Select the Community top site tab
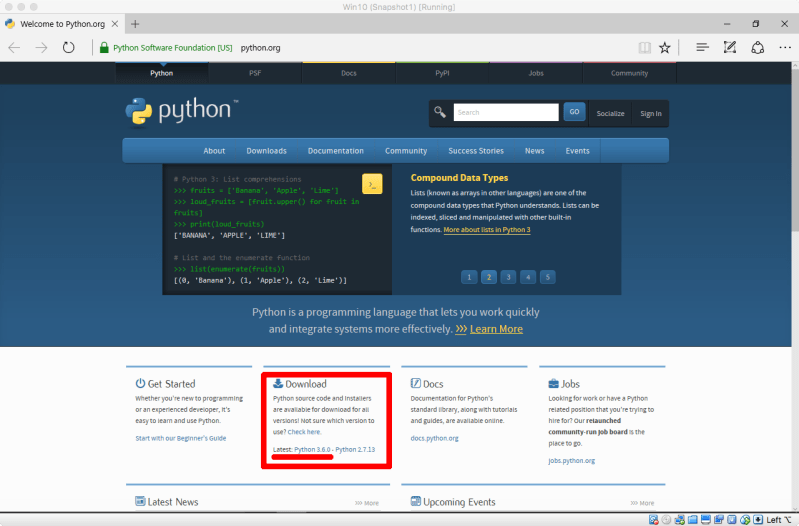This screenshot has height=526, width=799. click(629, 73)
